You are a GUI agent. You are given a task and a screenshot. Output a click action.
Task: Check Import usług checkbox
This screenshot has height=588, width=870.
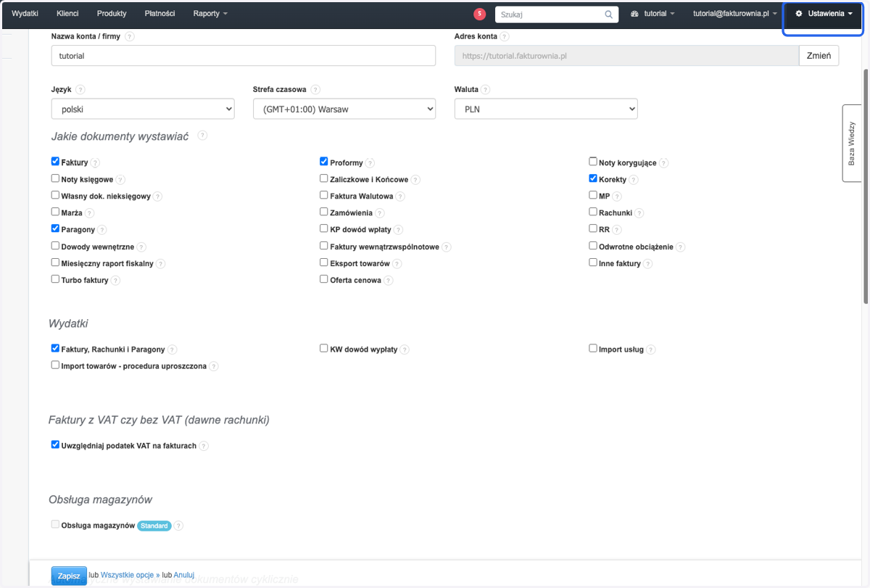tap(593, 348)
